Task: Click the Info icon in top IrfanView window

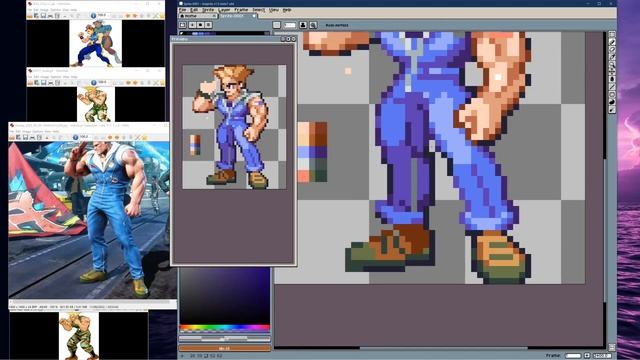Action: point(93,16)
